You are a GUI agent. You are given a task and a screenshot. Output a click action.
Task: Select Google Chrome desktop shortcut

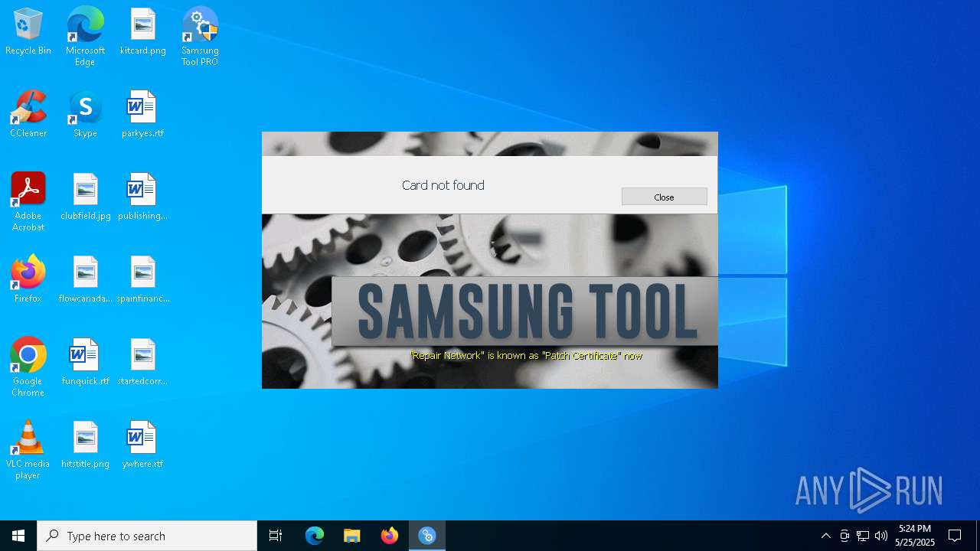[28, 367]
